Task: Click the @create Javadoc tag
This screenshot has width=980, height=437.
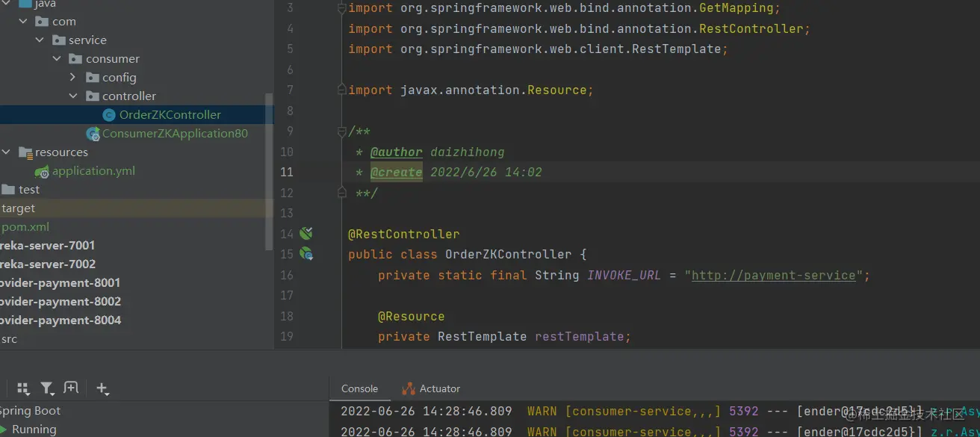Action: click(397, 172)
